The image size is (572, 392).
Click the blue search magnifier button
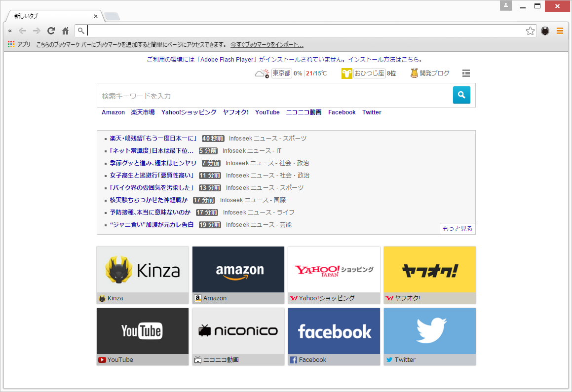[461, 95]
